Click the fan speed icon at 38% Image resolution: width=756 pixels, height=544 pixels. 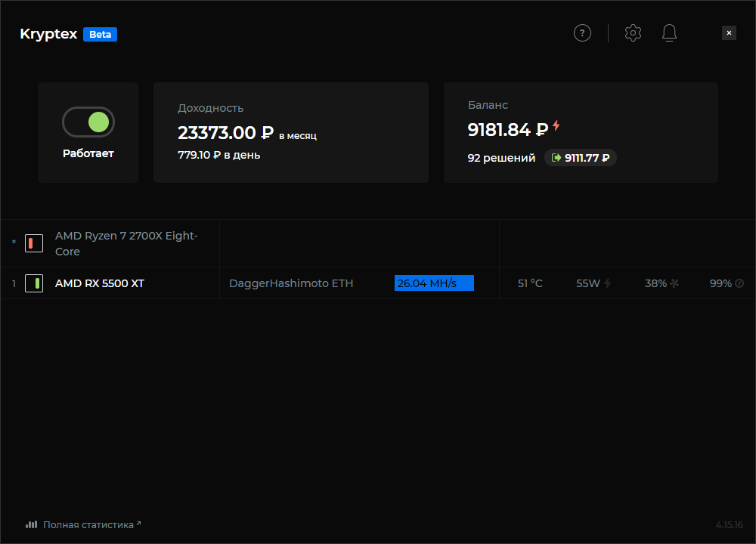(674, 283)
